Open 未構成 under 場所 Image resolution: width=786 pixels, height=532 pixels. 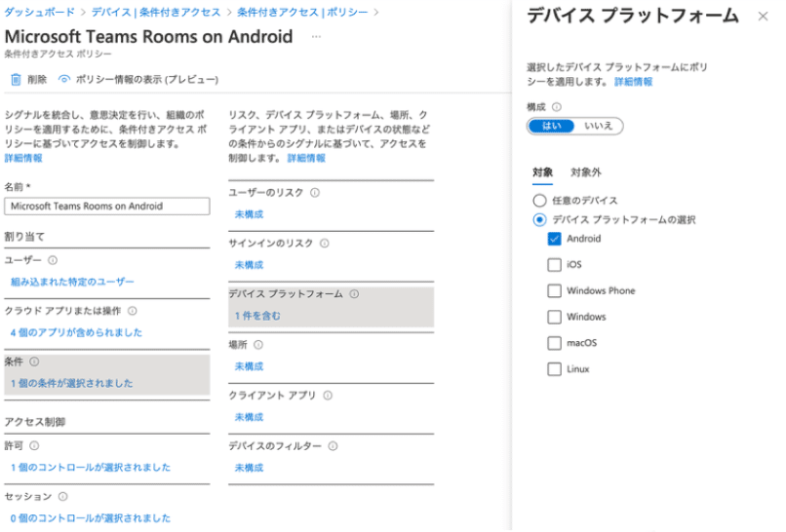point(249,366)
